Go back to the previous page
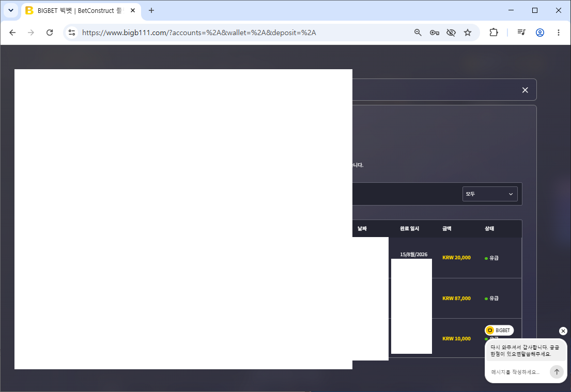 (12, 33)
